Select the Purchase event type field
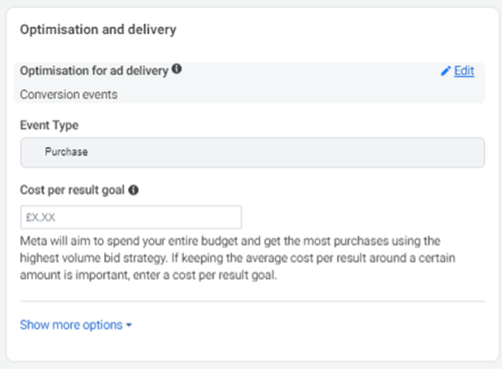The image size is (504, 370). coord(253,152)
